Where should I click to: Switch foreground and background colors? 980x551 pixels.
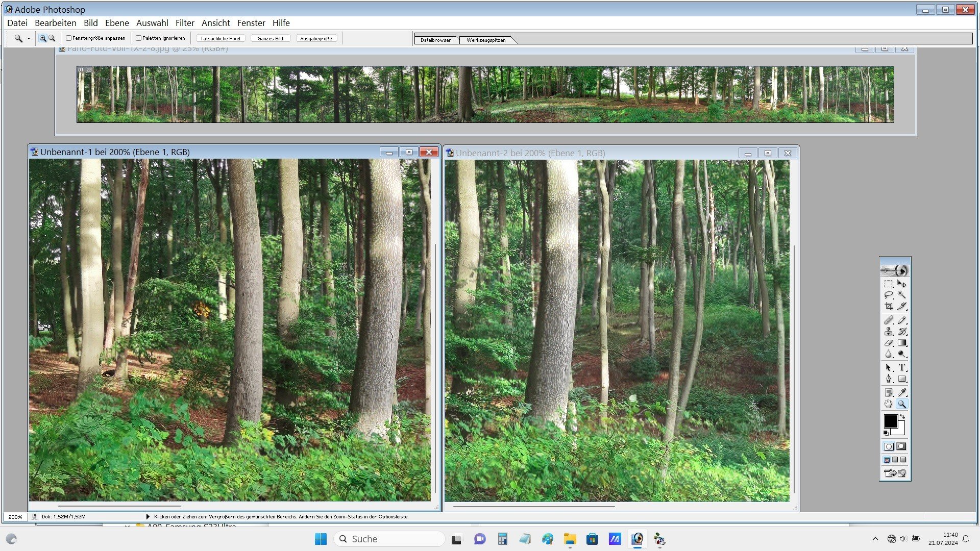[x=902, y=417]
